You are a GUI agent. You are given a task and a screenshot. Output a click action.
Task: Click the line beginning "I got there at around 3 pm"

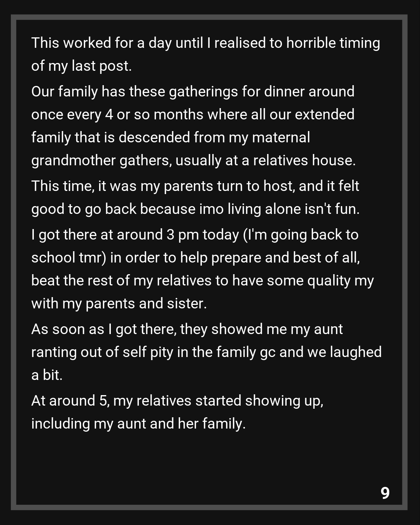[195, 235]
